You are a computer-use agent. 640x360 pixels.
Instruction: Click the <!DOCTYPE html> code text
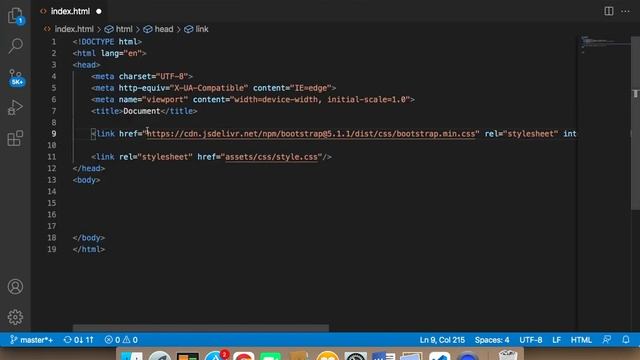pyautogui.click(x=107, y=42)
